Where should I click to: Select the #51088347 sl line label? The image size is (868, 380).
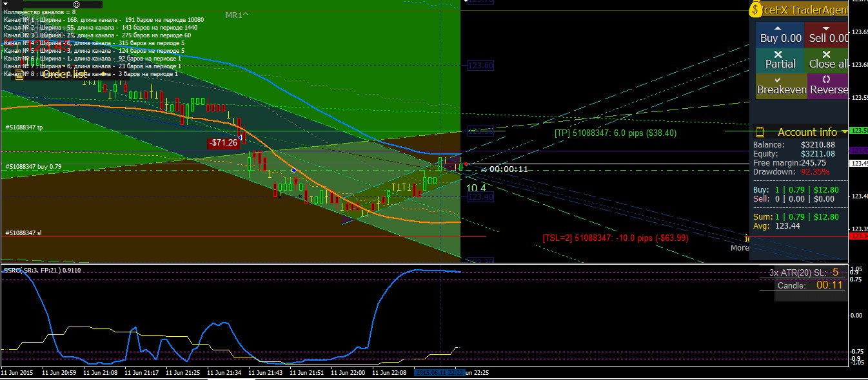(x=23, y=233)
